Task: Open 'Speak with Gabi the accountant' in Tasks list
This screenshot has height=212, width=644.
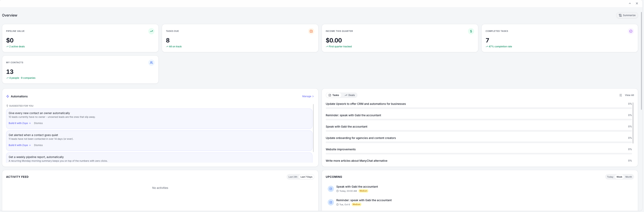Action: tap(346, 127)
